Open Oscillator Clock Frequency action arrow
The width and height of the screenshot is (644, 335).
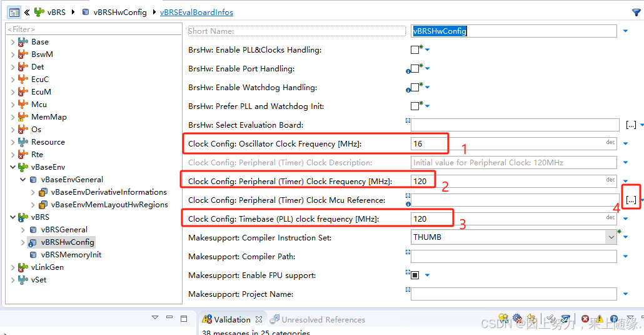[x=625, y=143]
